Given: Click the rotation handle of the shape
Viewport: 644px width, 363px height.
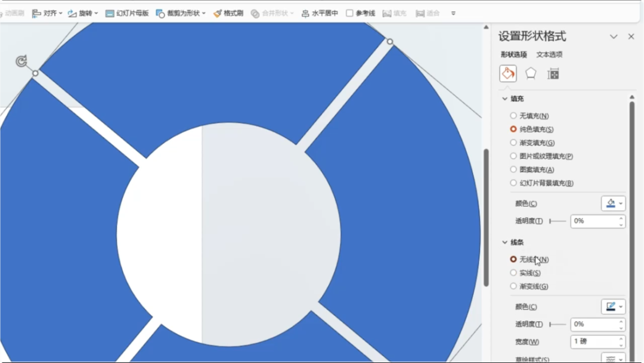Looking at the screenshot, I should pyautogui.click(x=21, y=61).
